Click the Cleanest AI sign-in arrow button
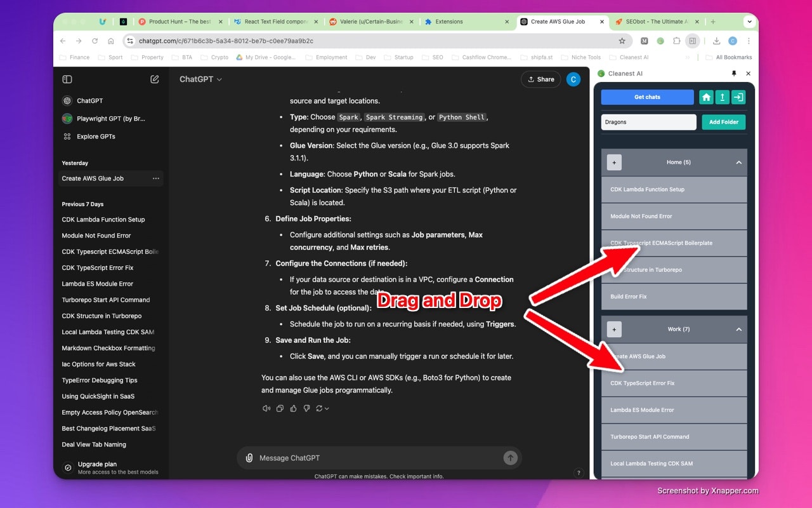Screen dimensions: 812x508 click(x=738, y=97)
